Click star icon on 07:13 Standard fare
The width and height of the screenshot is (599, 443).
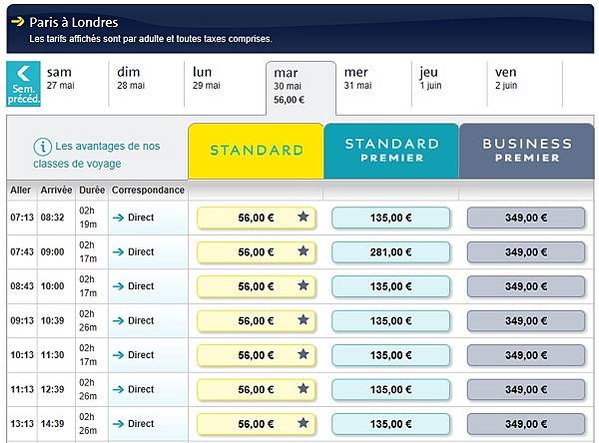(x=303, y=217)
